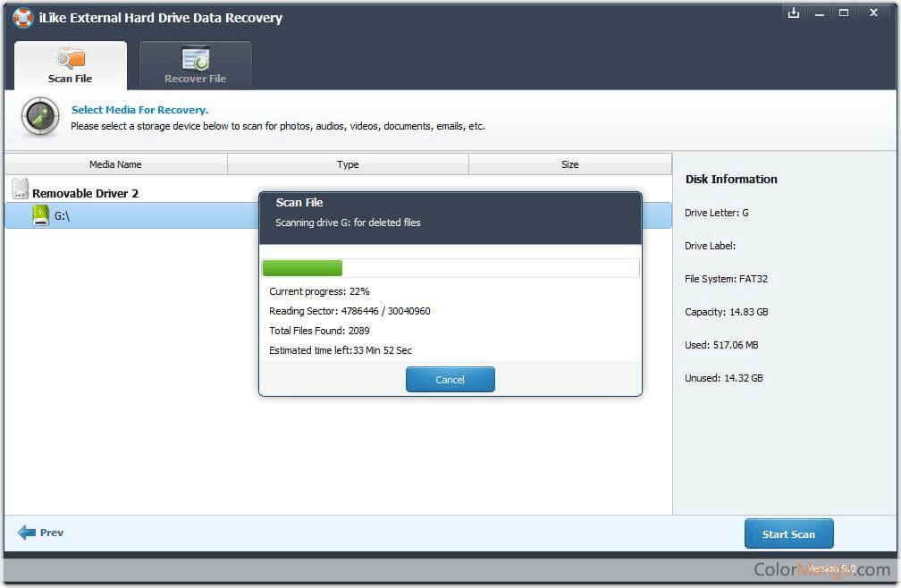Screen dimensions: 901x588
Task: Click the iLike lifebuoy app logo
Action: (x=23, y=18)
